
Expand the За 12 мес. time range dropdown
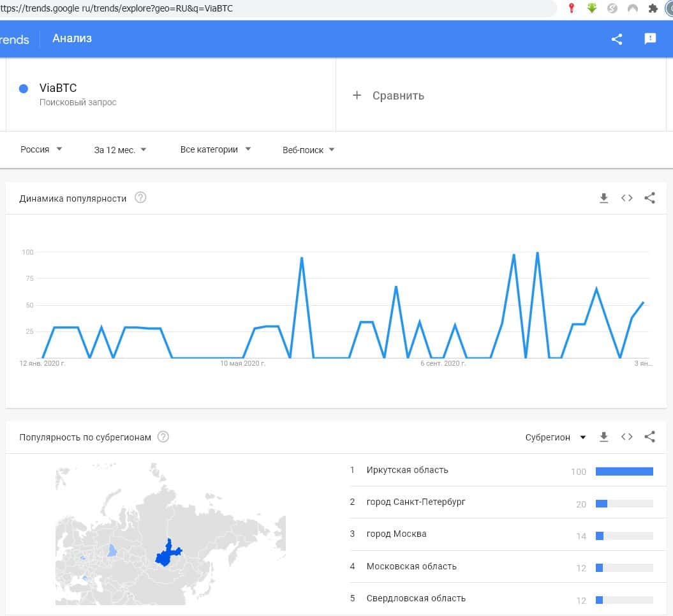(x=120, y=150)
